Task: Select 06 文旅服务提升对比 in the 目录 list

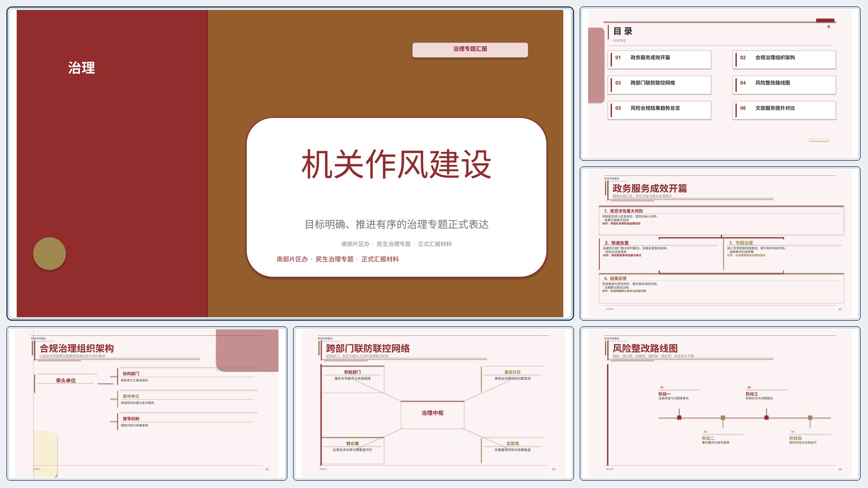Action: (784, 110)
